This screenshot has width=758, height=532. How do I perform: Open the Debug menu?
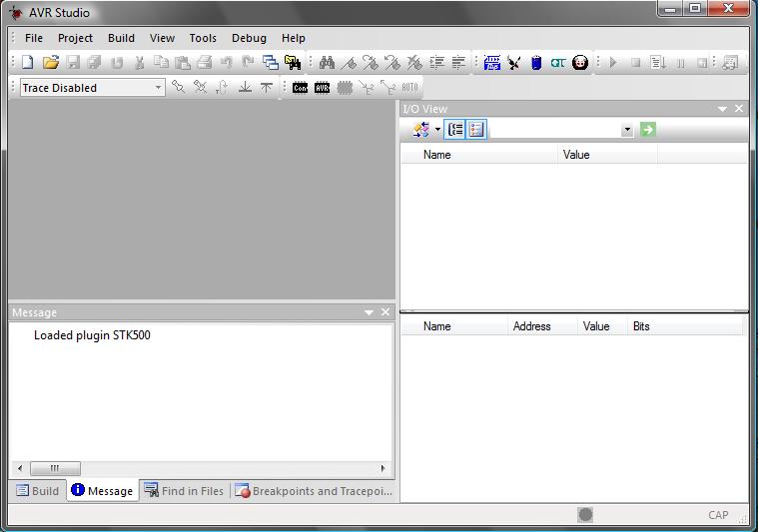[249, 38]
